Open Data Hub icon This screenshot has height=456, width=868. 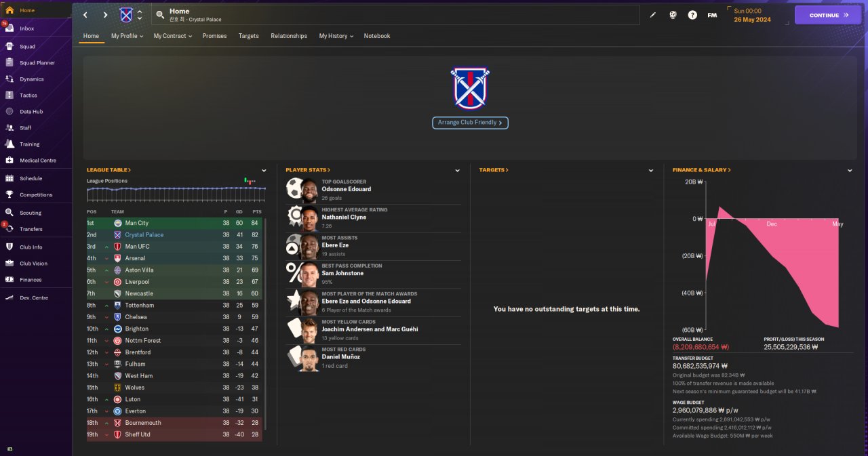9,112
